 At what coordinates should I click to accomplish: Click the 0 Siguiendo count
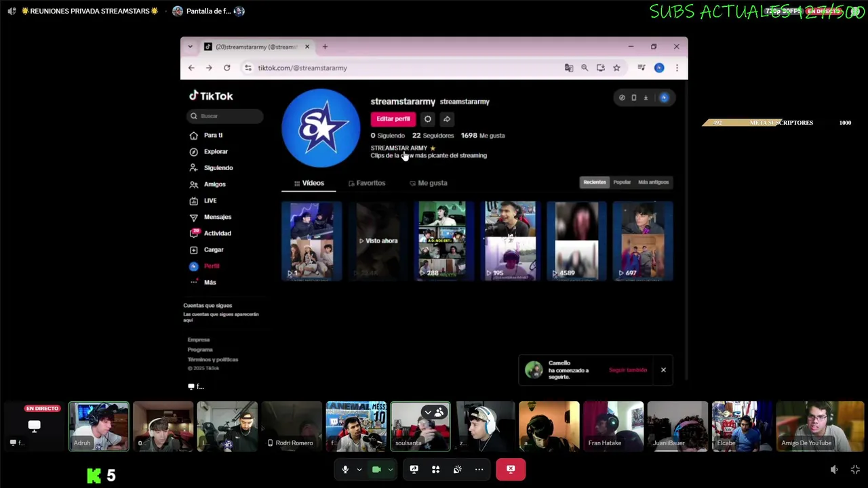(388, 136)
